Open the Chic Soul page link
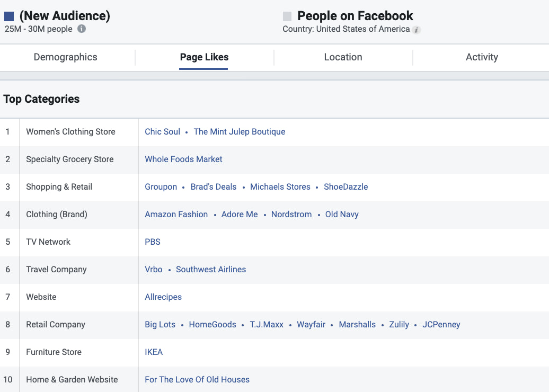Image resolution: width=549 pixels, height=392 pixels. (162, 132)
